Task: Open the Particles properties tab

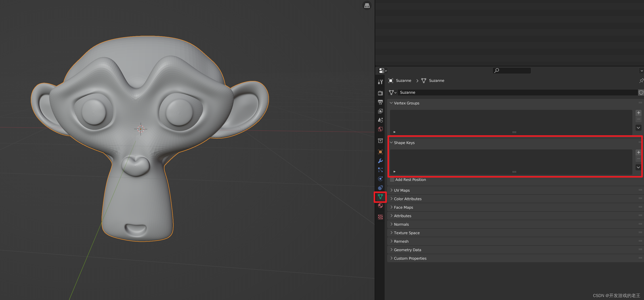Action: pyautogui.click(x=380, y=170)
